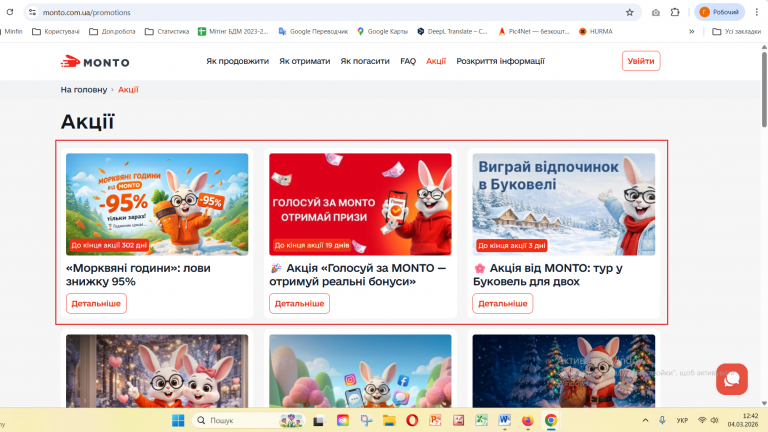
Task: Open the FAQ menu item
Action: tap(408, 61)
